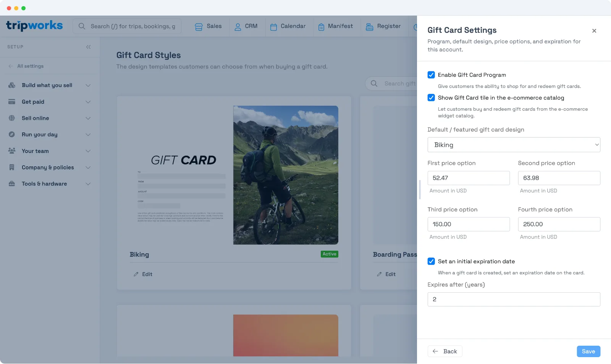The height and width of the screenshot is (364, 611).
Task: Save the gift card settings
Action: click(588, 351)
